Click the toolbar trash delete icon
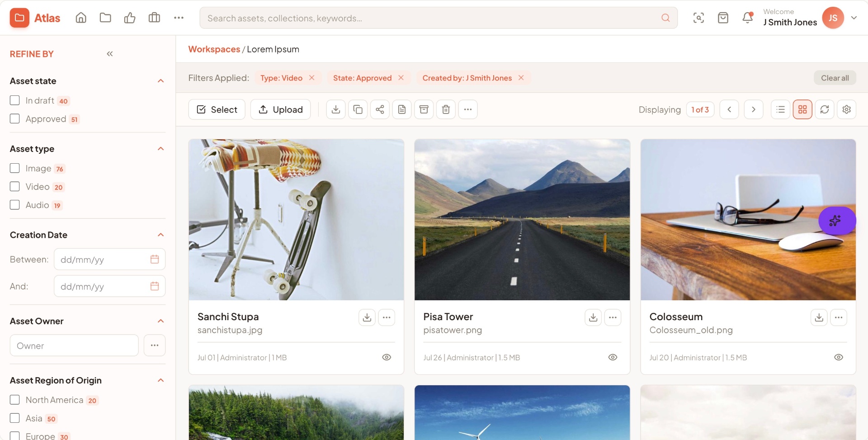The image size is (868, 440). click(446, 109)
